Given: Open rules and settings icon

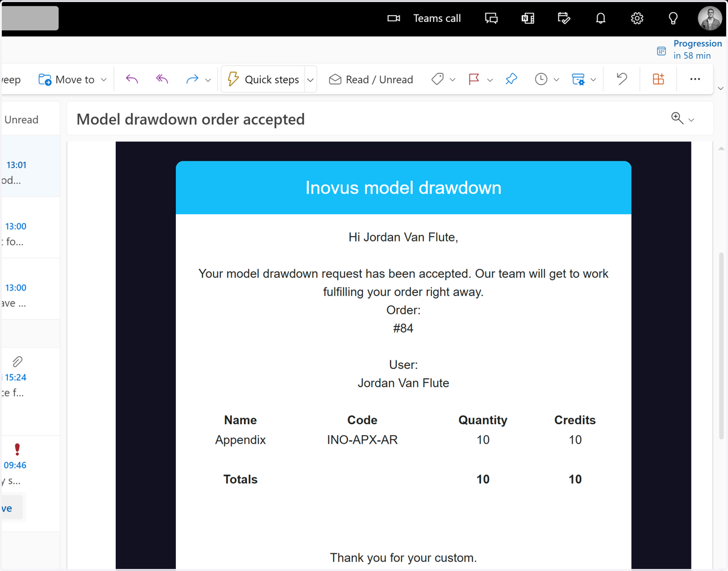Looking at the screenshot, I should [578, 79].
